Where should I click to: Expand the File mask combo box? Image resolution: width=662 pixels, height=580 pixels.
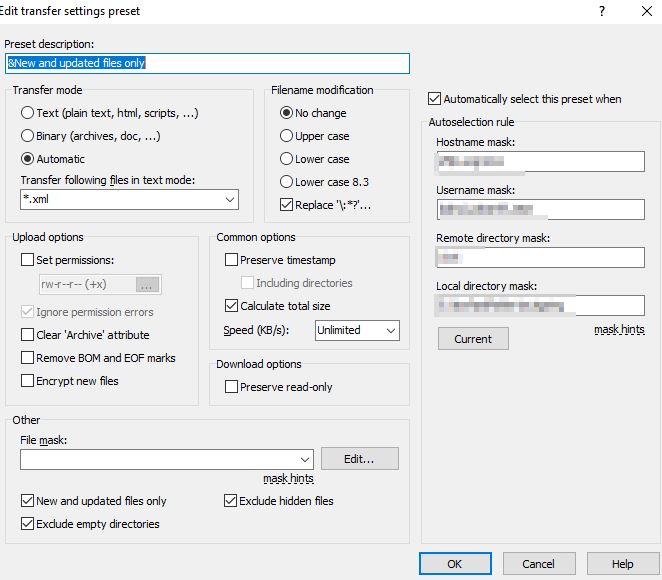click(x=304, y=459)
